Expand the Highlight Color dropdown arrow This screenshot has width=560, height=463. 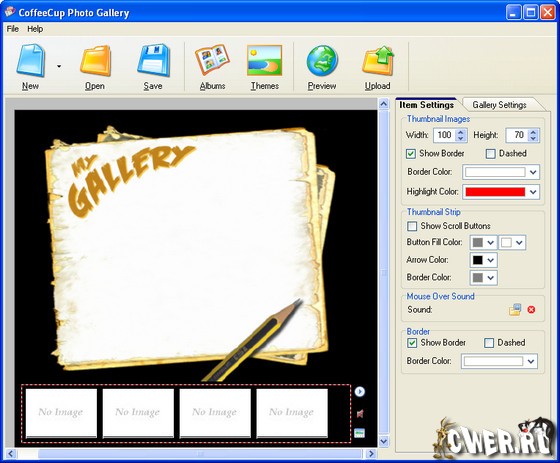coord(533,192)
